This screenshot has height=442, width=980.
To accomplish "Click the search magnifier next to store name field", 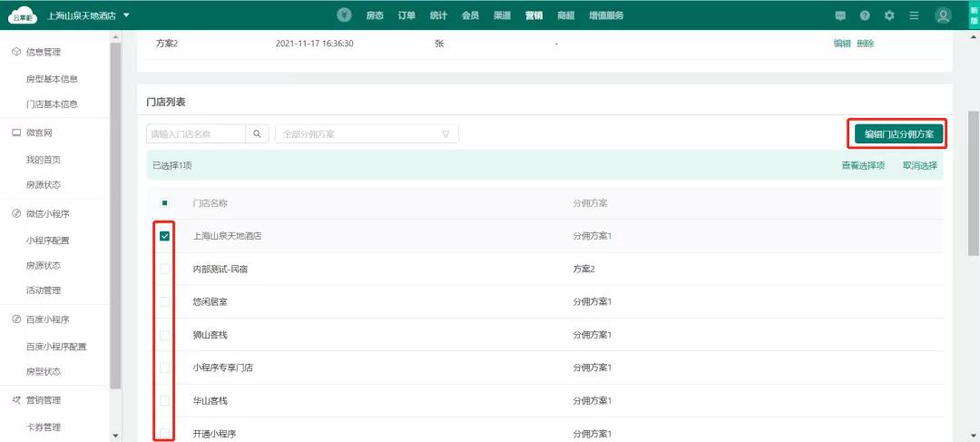I will click(x=257, y=133).
